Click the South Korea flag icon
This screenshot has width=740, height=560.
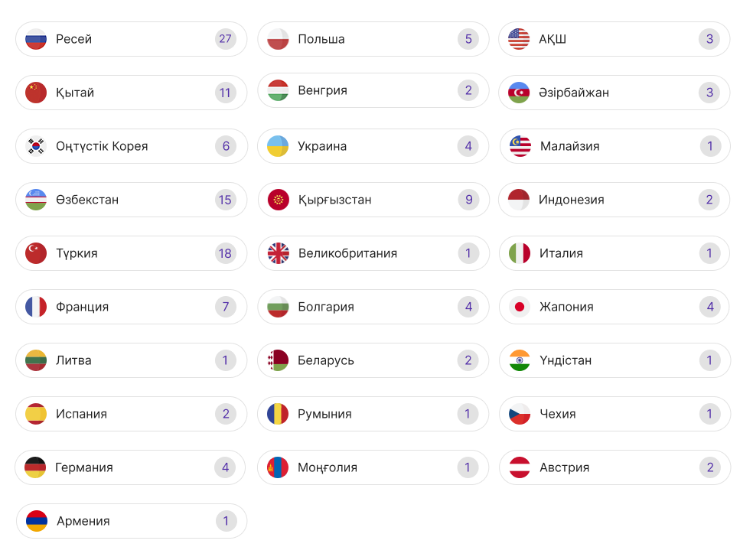(x=36, y=146)
